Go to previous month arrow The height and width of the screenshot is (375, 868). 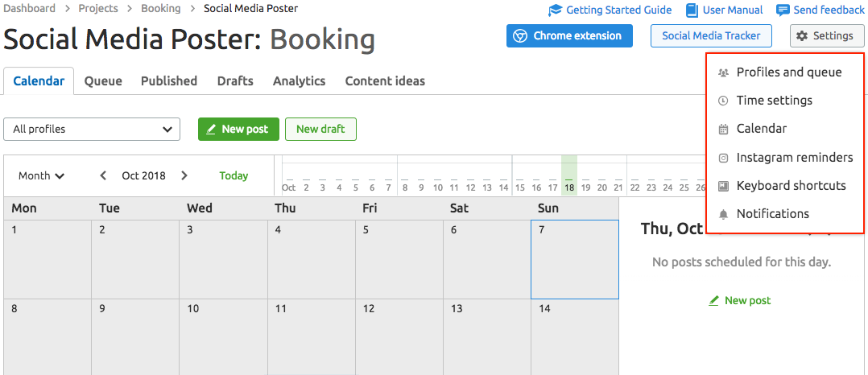(103, 175)
